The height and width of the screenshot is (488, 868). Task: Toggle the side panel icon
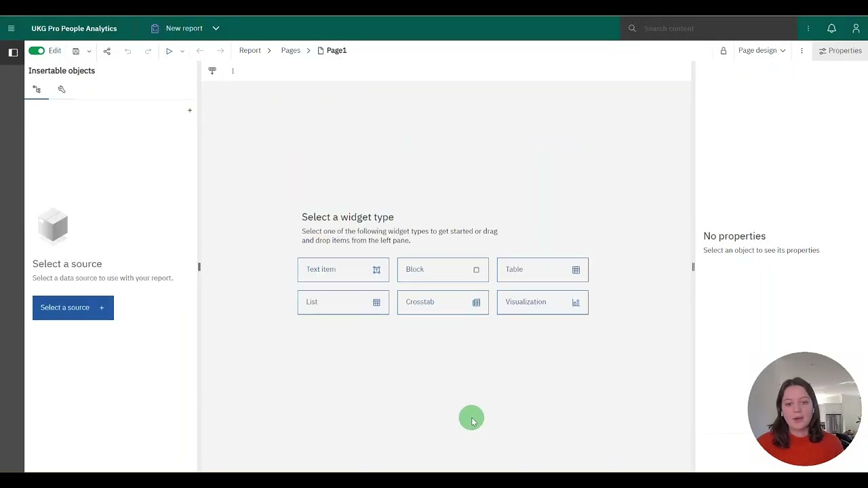13,52
